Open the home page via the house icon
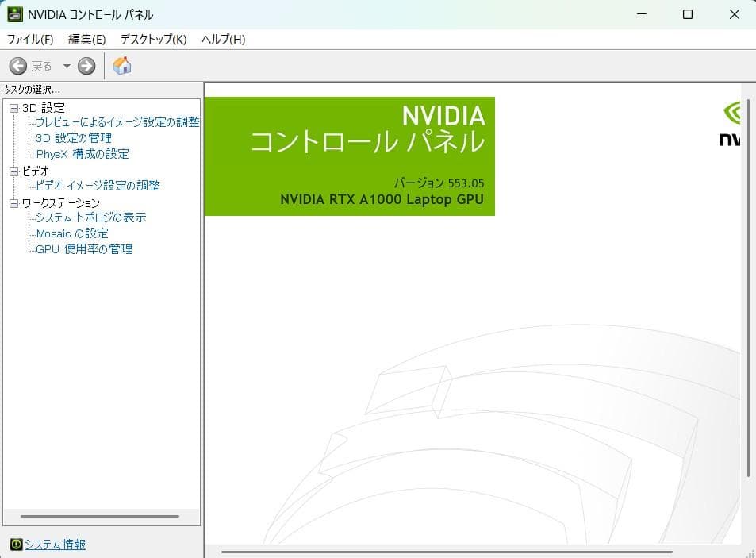The height and width of the screenshot is (558, 756). tap(123, 66)
